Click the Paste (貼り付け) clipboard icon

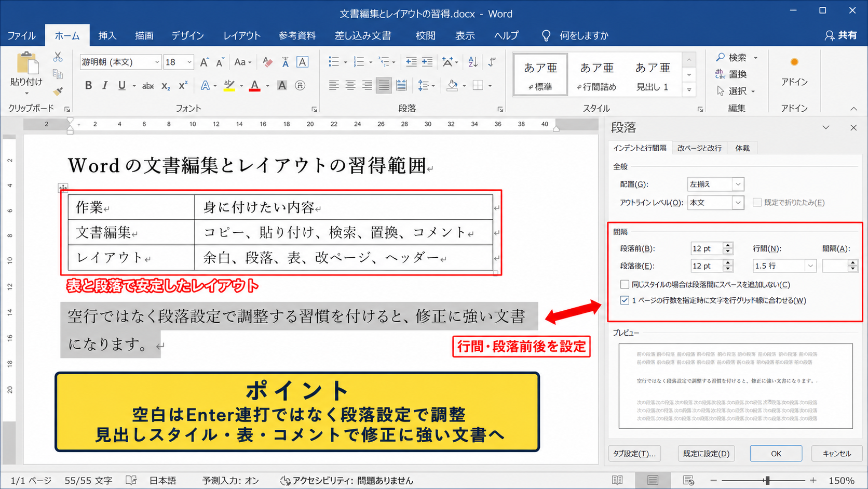click(28, 64)
